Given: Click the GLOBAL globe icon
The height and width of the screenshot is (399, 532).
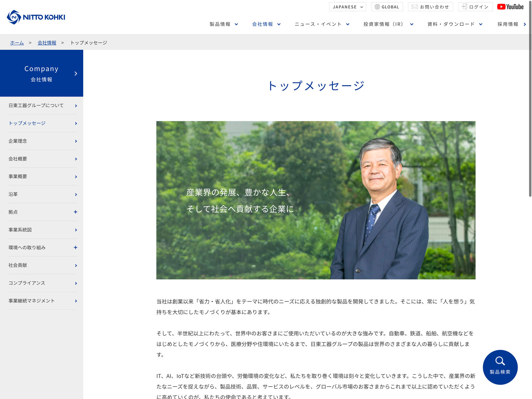Looking at the screenshot, I should pos(377,7).
